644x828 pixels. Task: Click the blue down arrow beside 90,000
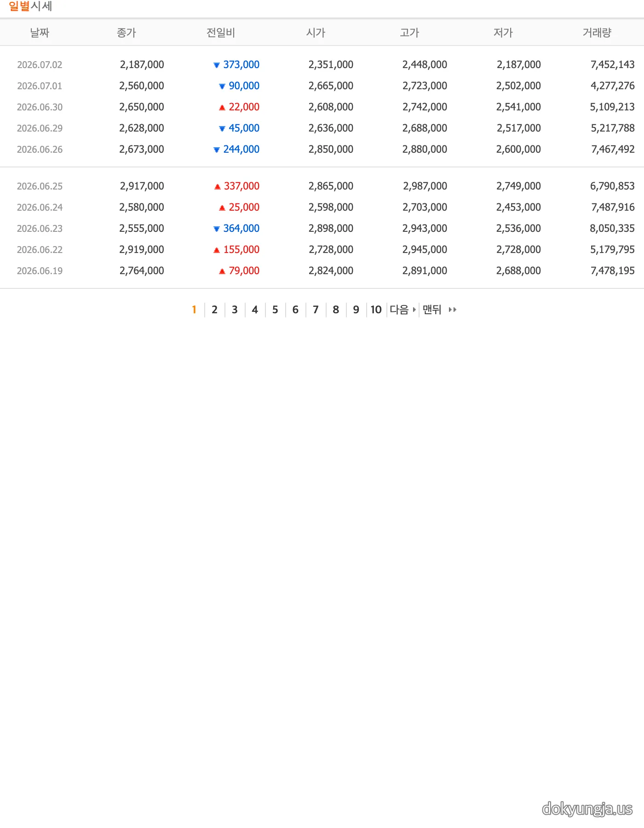click(x=222, y=86)
